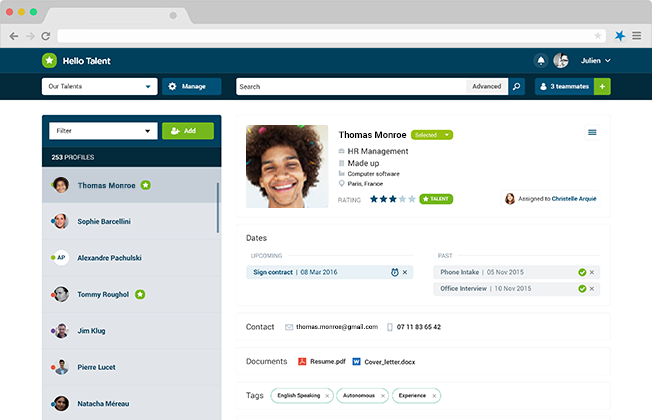
Task: Open Advanced search options
Action: point(487,86)
